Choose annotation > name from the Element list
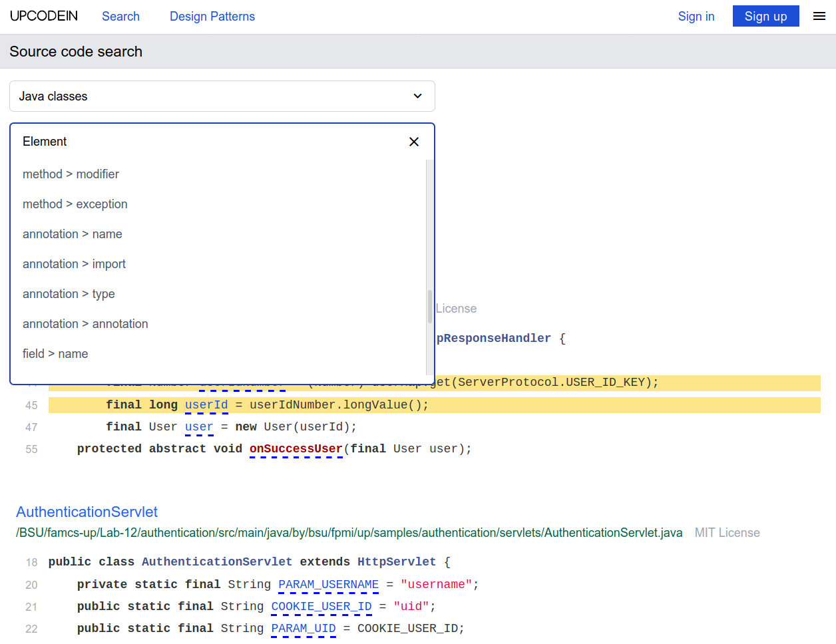The width and height of the screenshot is (836, 644). (72, 234)
